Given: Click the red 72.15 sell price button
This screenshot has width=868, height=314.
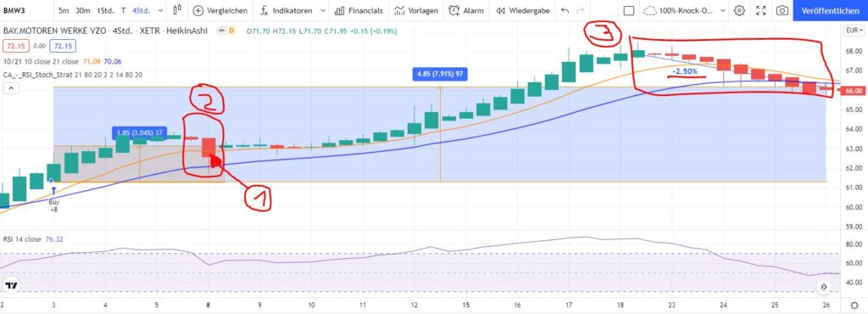Looking at the screenshot, I should (15, 47).
